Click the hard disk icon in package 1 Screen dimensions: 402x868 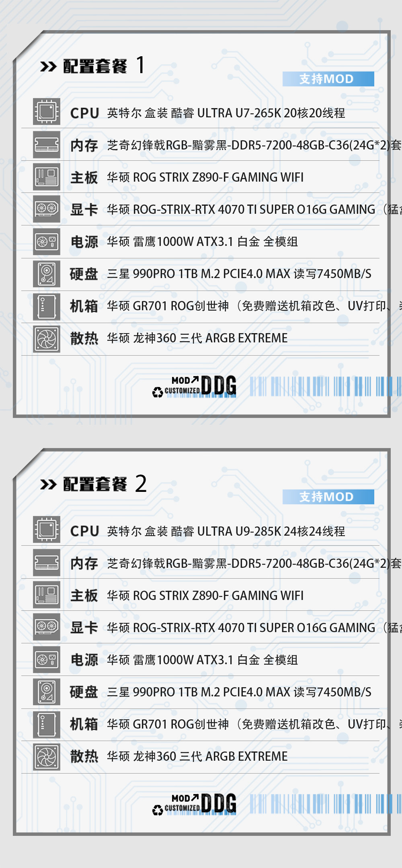47,274
